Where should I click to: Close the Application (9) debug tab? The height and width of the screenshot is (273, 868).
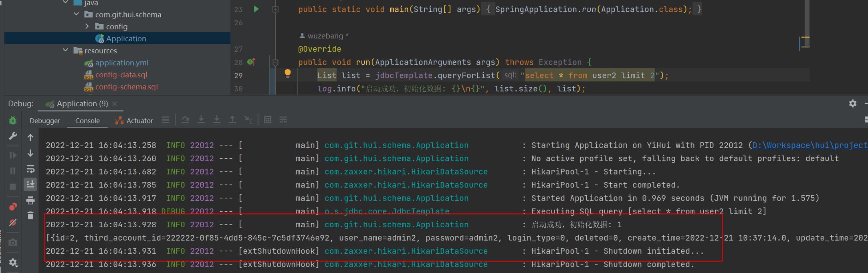115,103
